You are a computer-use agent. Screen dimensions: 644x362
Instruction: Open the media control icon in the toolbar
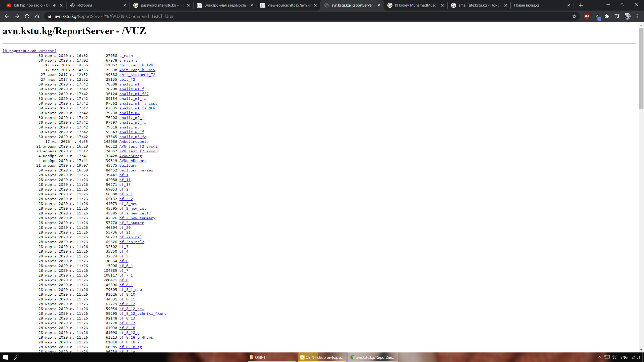click(x=617, y=16)
